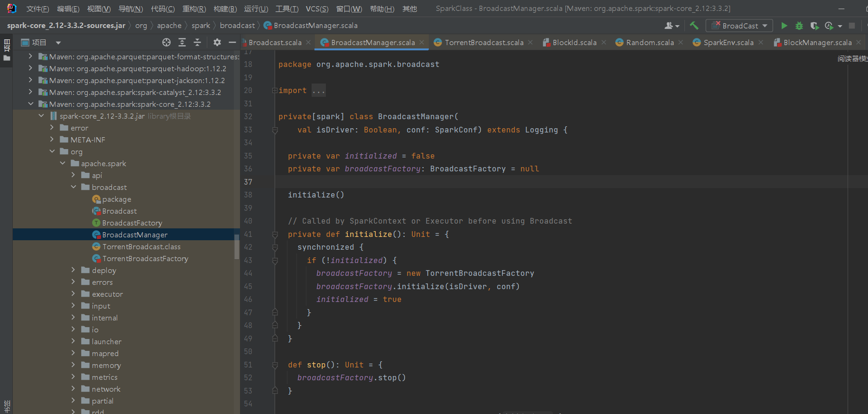Locate current file using crosshair icon
The height and width of the screenshot is (414, 868).
(166, 42)
